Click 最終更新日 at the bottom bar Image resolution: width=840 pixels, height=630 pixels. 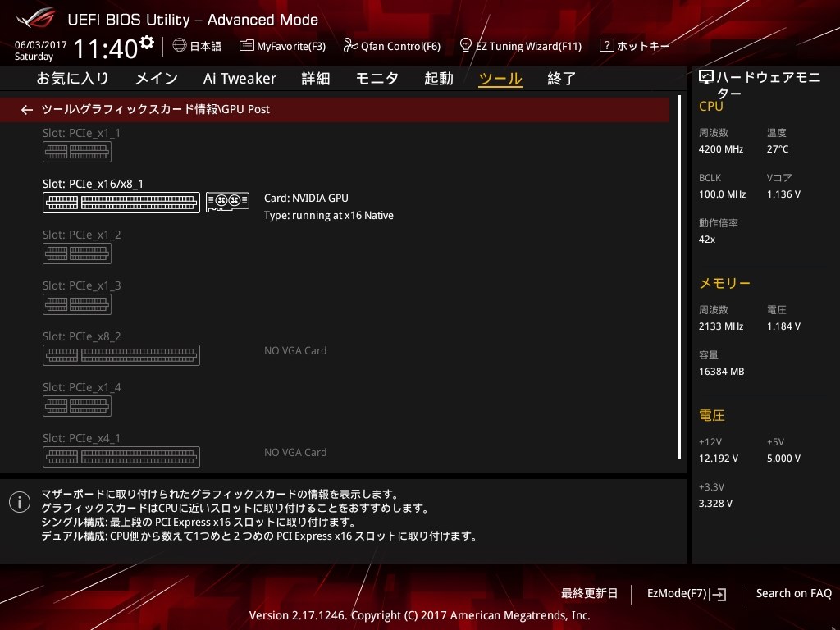coord(589,593)
